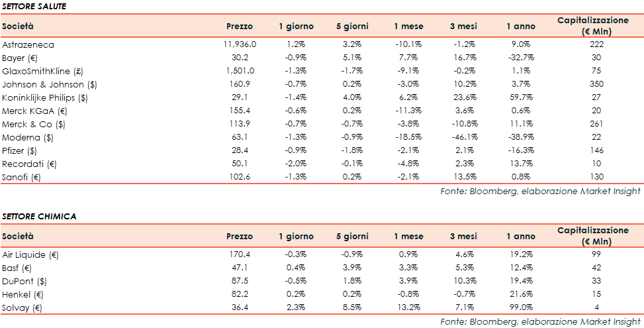
Task: Select Koninklijke Philips in the health table
Action: 45,97
